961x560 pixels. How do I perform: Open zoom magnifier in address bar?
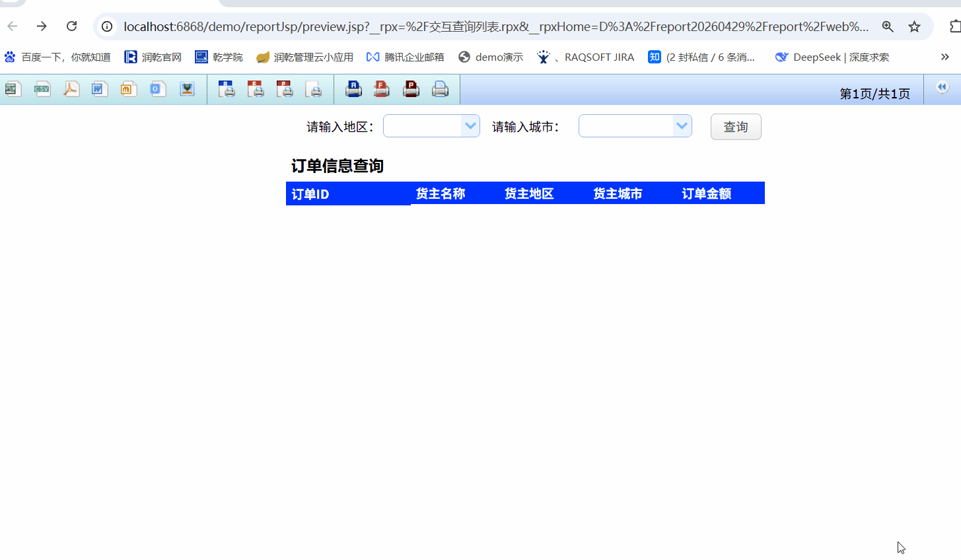click(888, 26)
